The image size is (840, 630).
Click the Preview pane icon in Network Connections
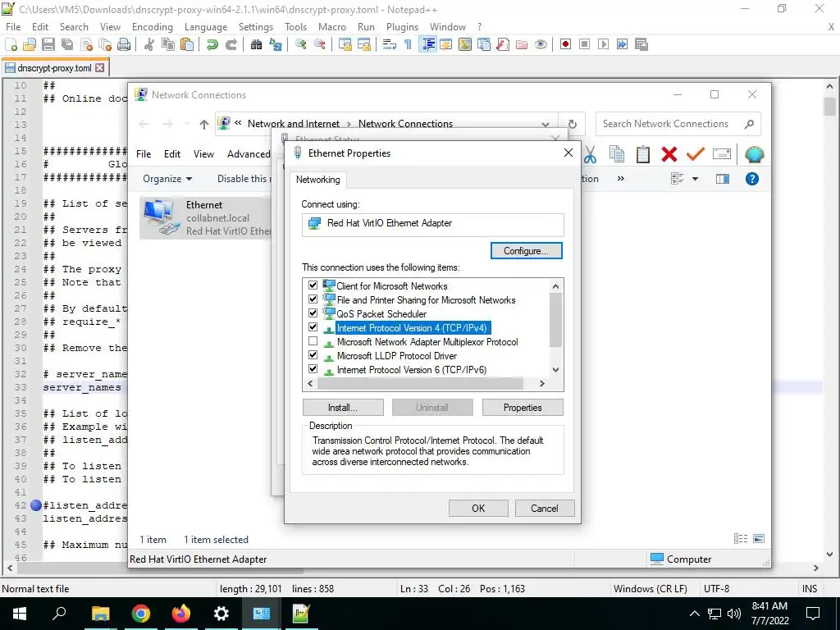tap(723, 179)
